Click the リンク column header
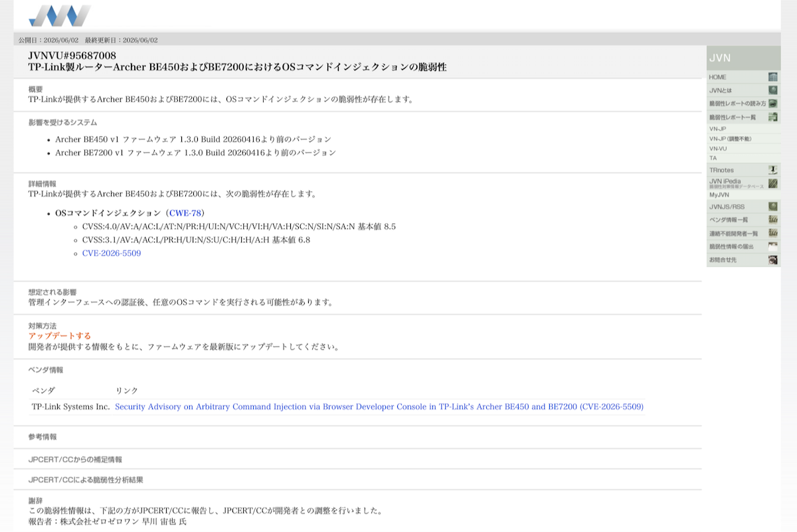797x532 pixels. coord(127,391)
